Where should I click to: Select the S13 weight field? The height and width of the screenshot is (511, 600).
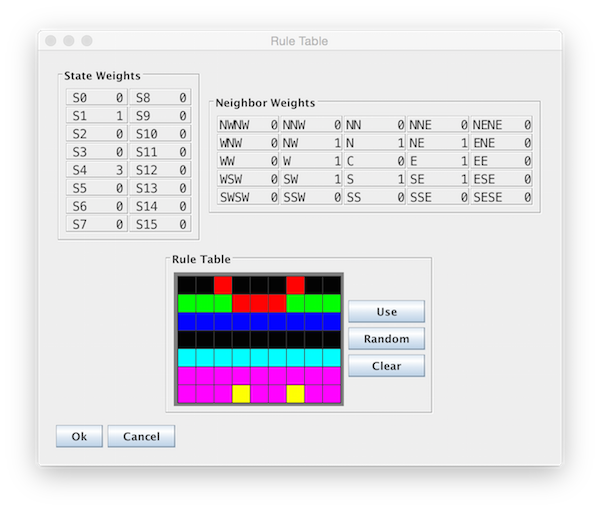tap(160, 188)
